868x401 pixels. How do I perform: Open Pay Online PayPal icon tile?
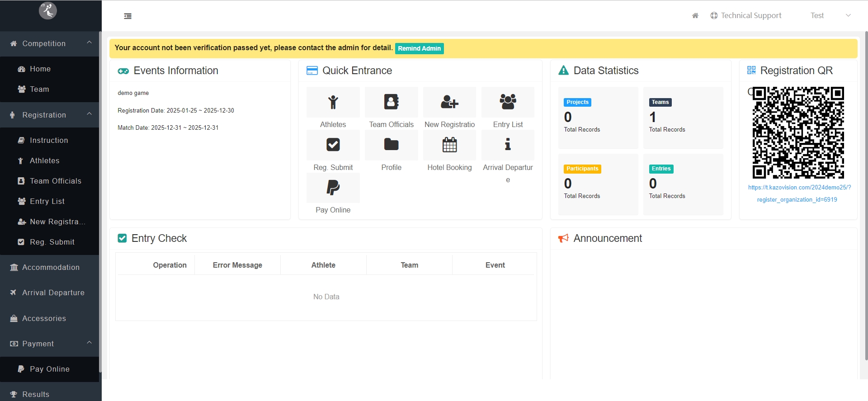click(x=333, y=188)
